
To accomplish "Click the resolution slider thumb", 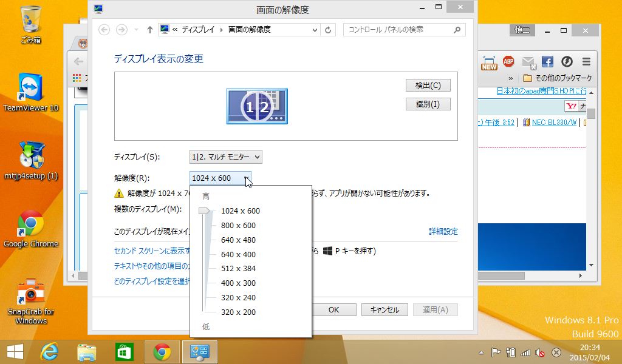I will coord(205,211).
